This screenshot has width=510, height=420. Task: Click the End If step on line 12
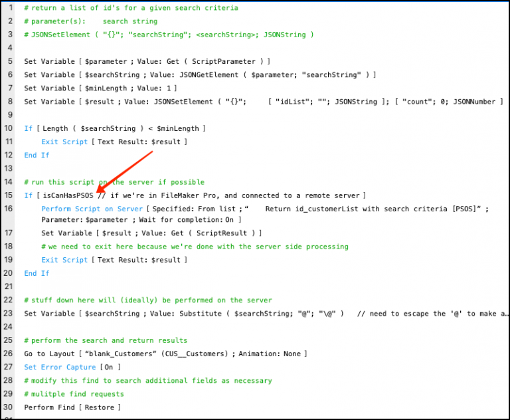coord(37,155)
